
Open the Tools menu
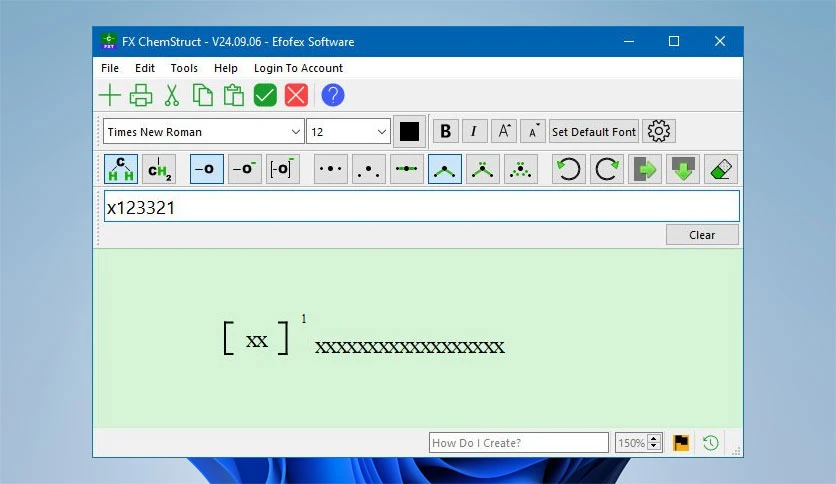coord(184,68)
